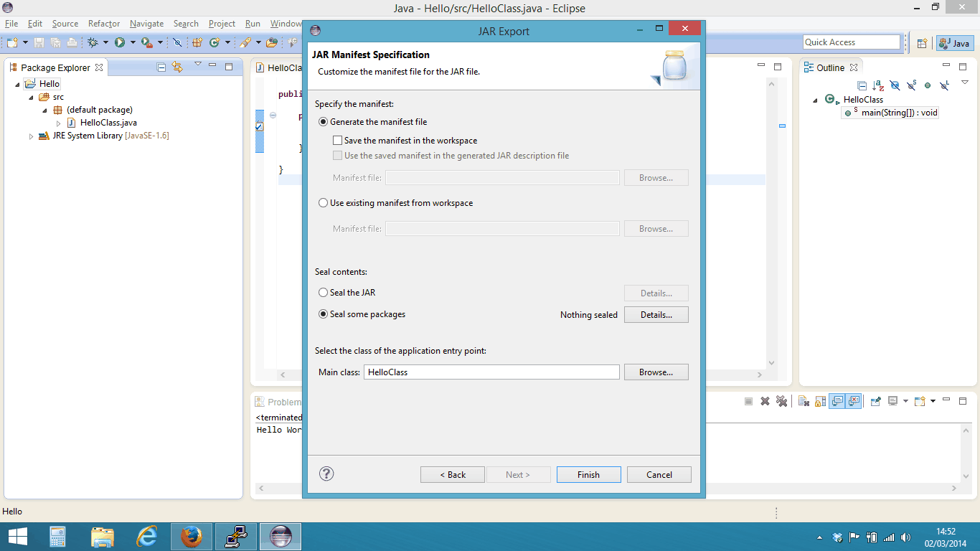
Task: Toggle Show Console When Standard Out Changes
Action: (x=837, y=401)
